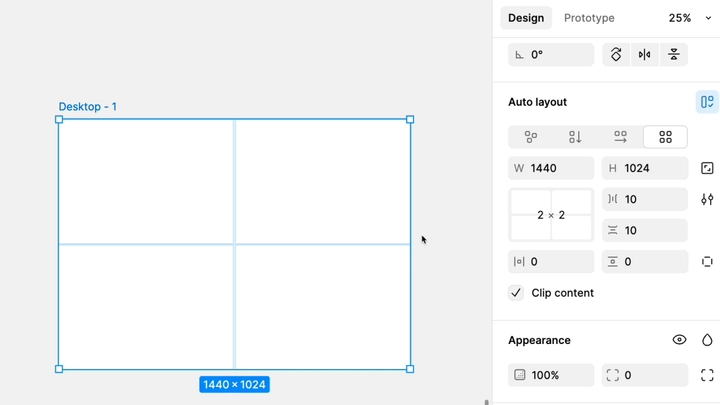Select grid auto layout flow
Viewport: 720px width, 405px height.
(665, 137)
